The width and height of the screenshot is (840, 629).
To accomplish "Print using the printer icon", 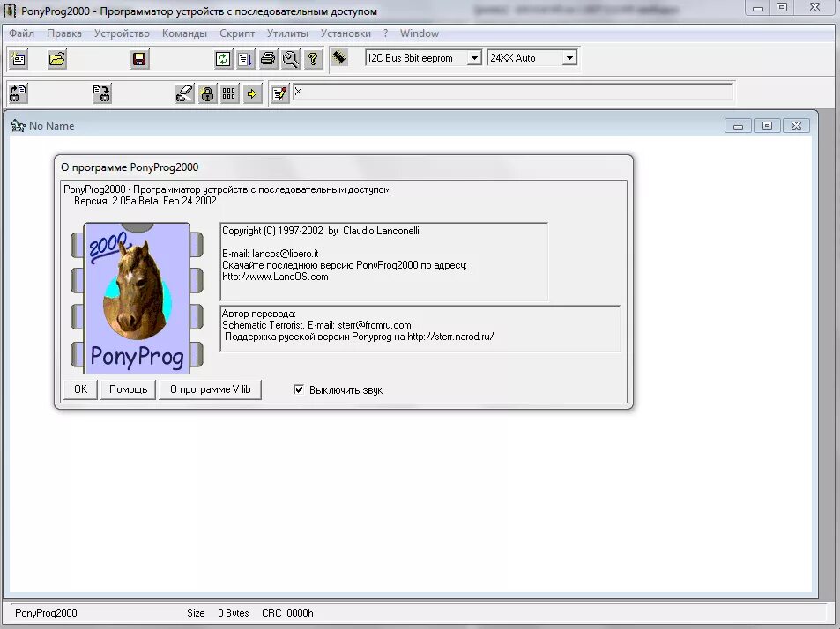I will coord(268,58).
